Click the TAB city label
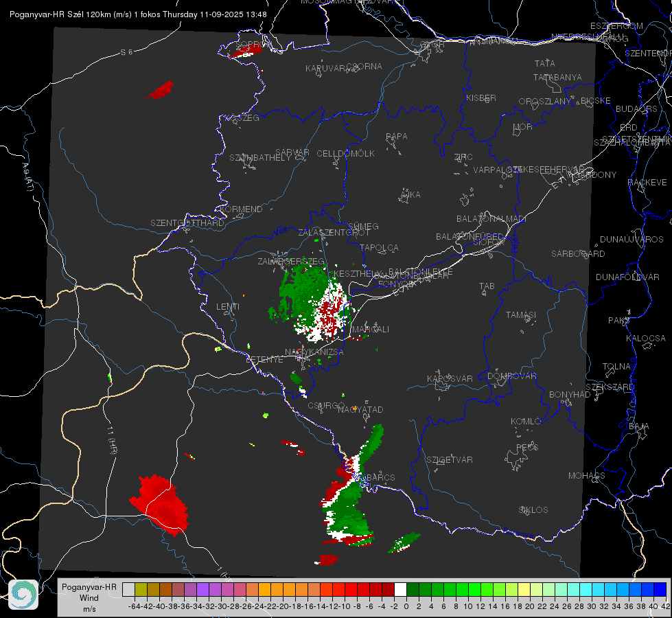 click(487, 286)
